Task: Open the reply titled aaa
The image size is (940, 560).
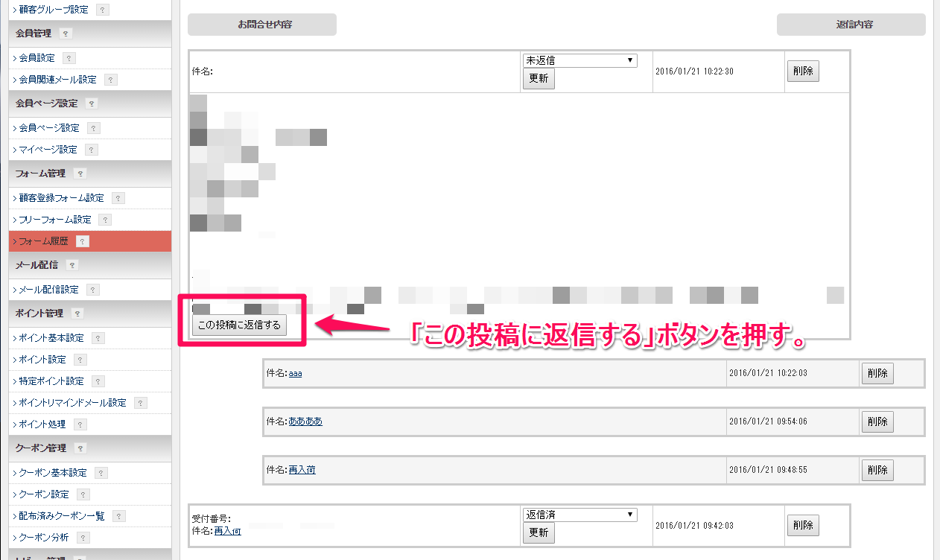Action: 295,373
